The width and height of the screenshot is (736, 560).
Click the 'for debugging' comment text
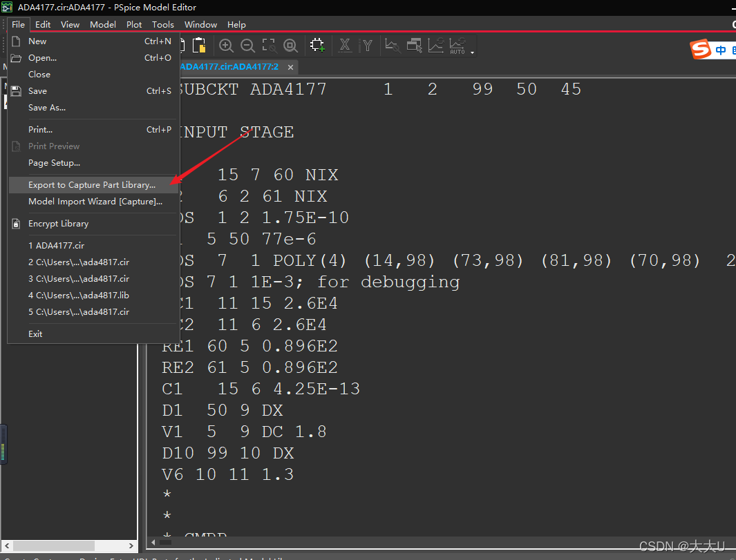click(388, 282)
